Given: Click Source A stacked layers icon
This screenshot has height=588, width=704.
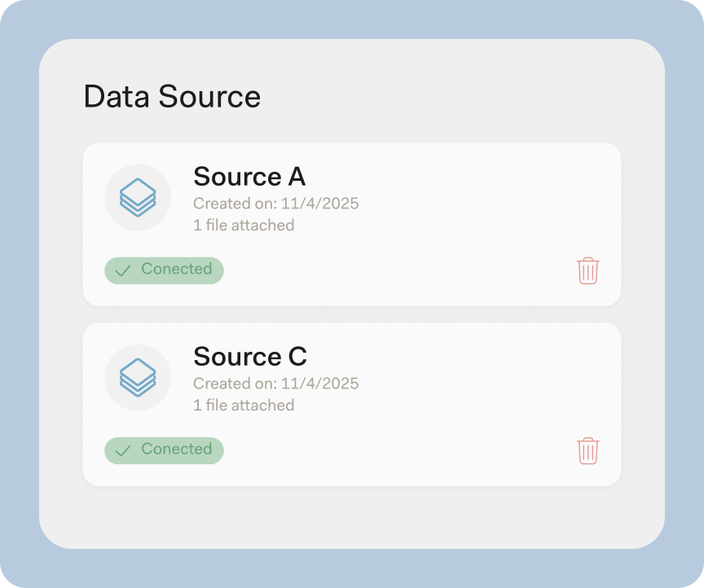Looking at the screenshot, I should 138,198.
